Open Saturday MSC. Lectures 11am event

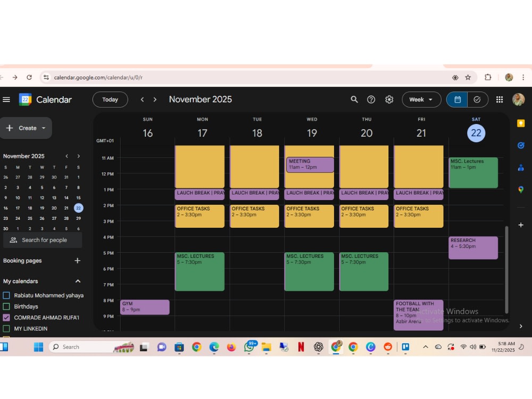(473, 173)
